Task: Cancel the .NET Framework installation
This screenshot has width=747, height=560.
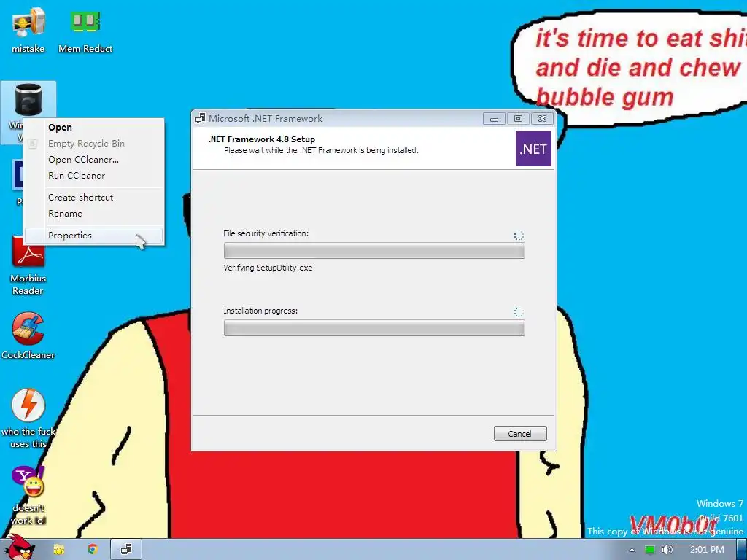Action: (519, 434)
